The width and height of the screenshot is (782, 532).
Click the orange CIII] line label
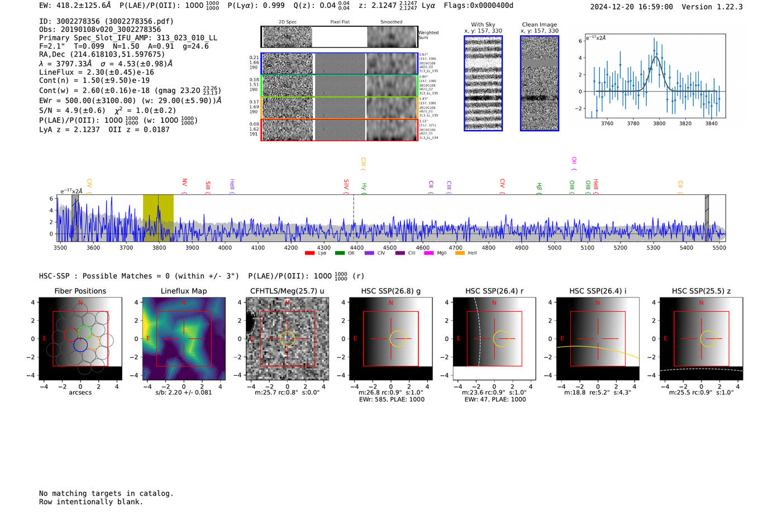pos(363,164)
